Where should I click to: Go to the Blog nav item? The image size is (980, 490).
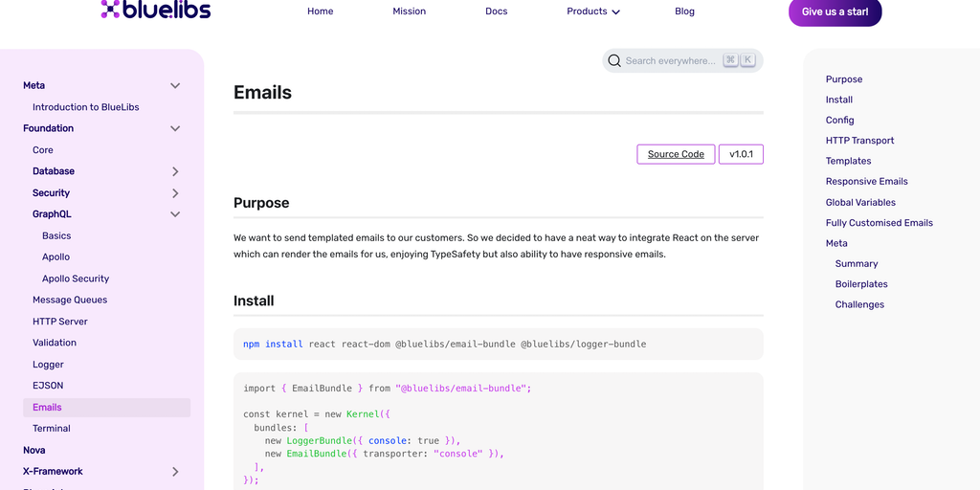pyautogui.click(x=684, y=11)
